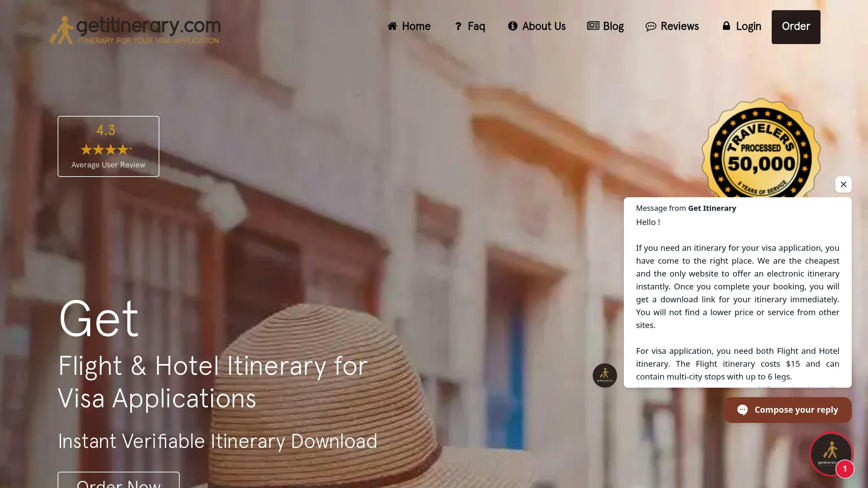
Task: Click the 4.3 Average User Review box
Action: [x=108, y=146]
